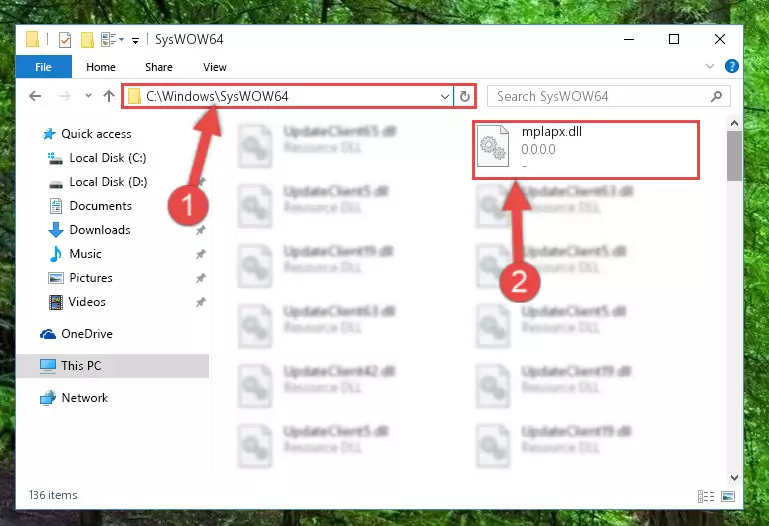This screenshot has width=769, height=526.
Task: Open Downloads in the sidebar
Action: [100, 230]
